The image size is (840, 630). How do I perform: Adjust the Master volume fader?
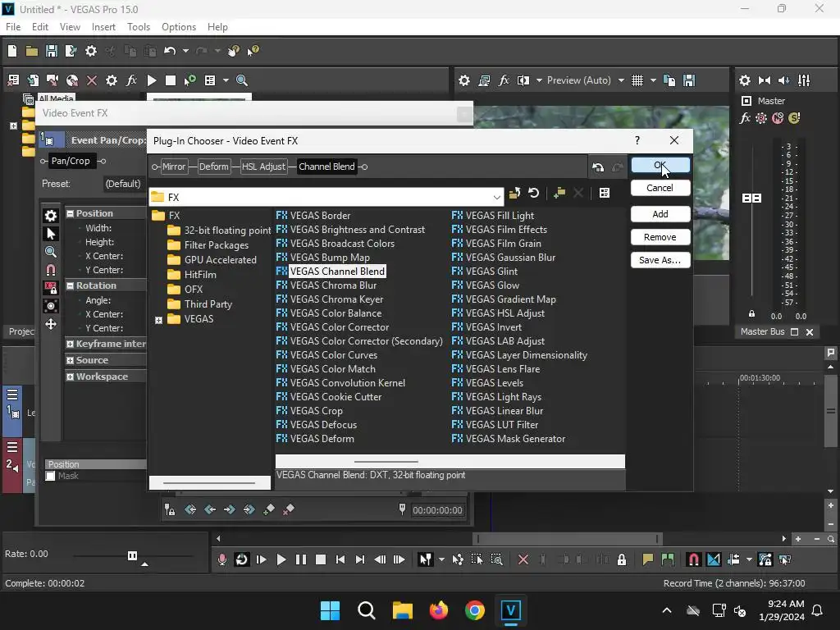click(751, 199)
